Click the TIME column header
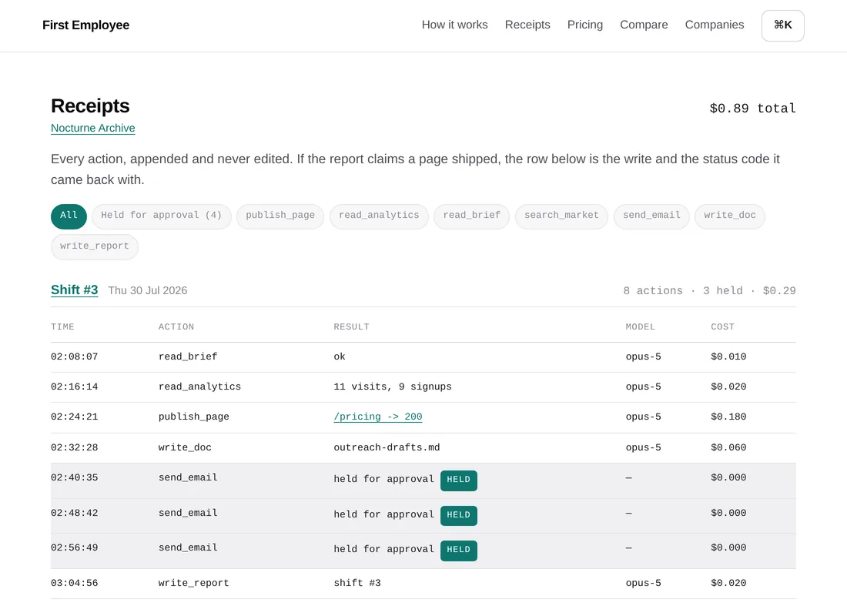 [x=62, y=327]
